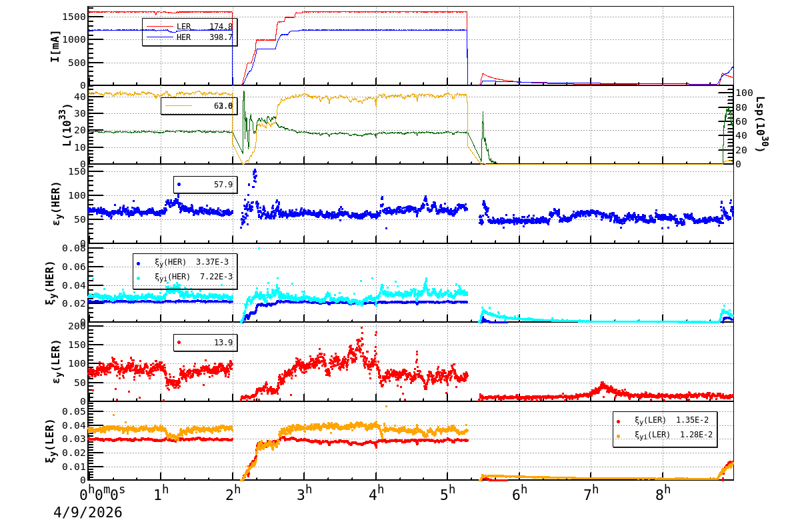Click the 57.9 legend value in HER emittance plot
The image size is (800, 532).
pyautogui.click(x=223, y=184)
